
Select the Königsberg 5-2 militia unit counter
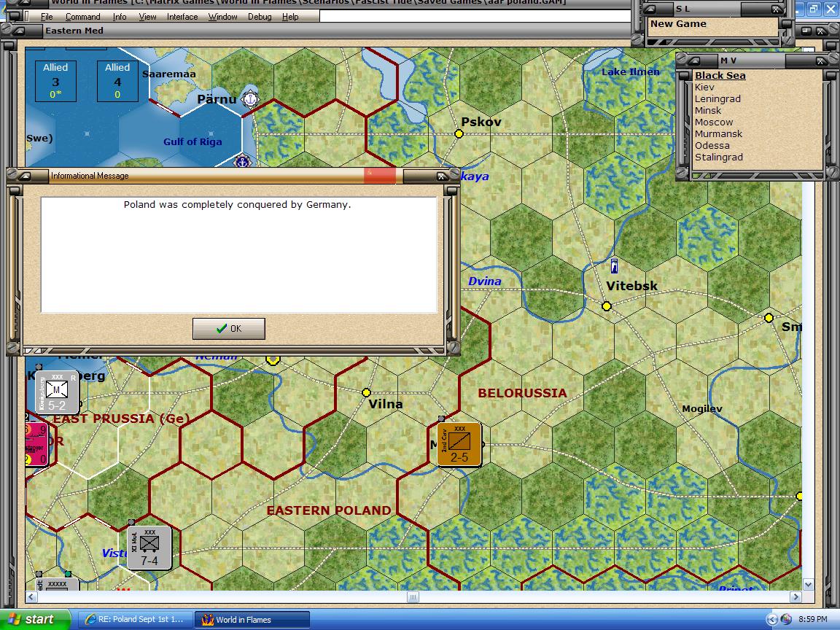click(57, 392)
